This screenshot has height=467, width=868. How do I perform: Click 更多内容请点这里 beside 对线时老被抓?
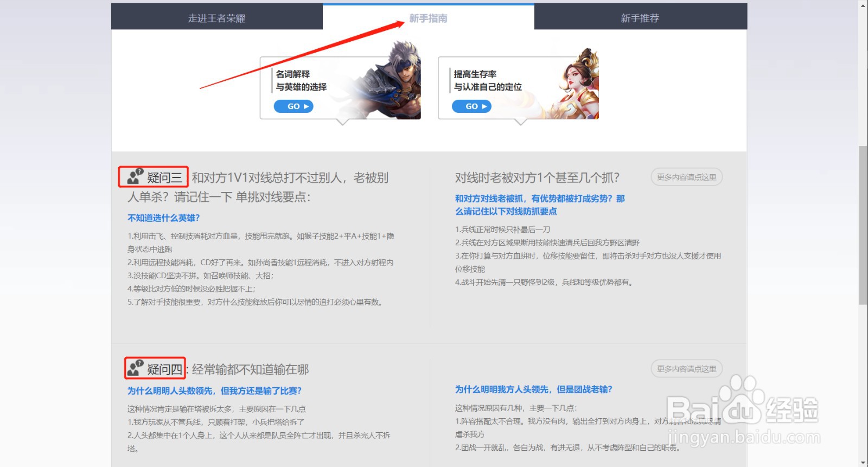pyautogui.click(x=686, y=177)
